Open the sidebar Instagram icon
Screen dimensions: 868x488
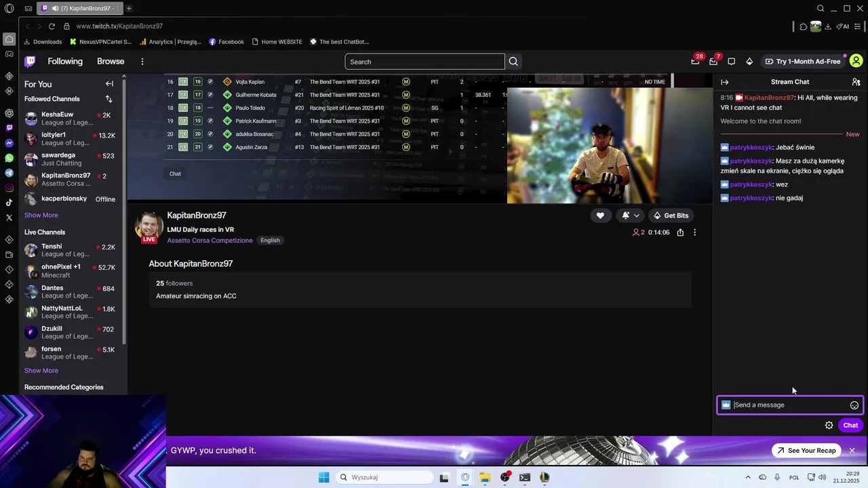[x=9, y=188]
